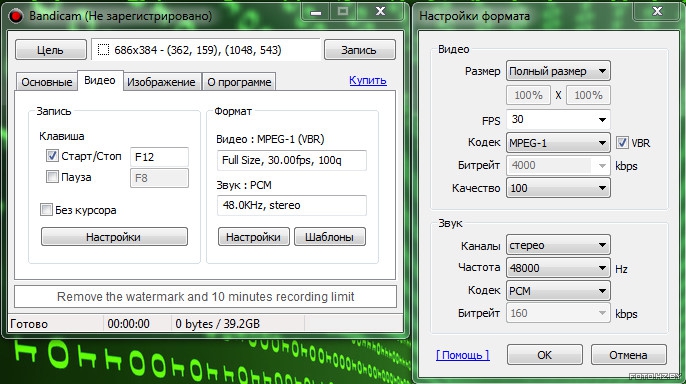Close the Bandicam window

pos(381,12)
